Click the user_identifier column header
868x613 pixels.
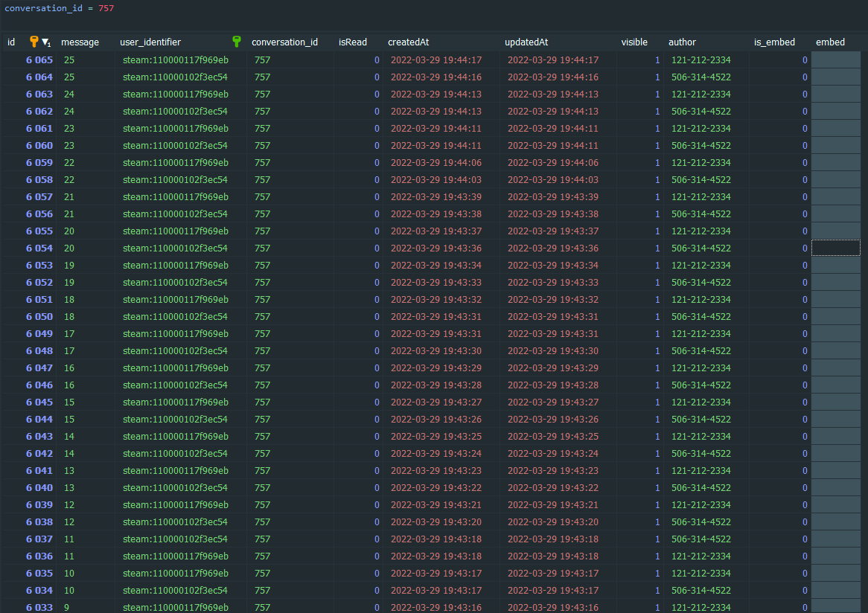coord(151,42)
